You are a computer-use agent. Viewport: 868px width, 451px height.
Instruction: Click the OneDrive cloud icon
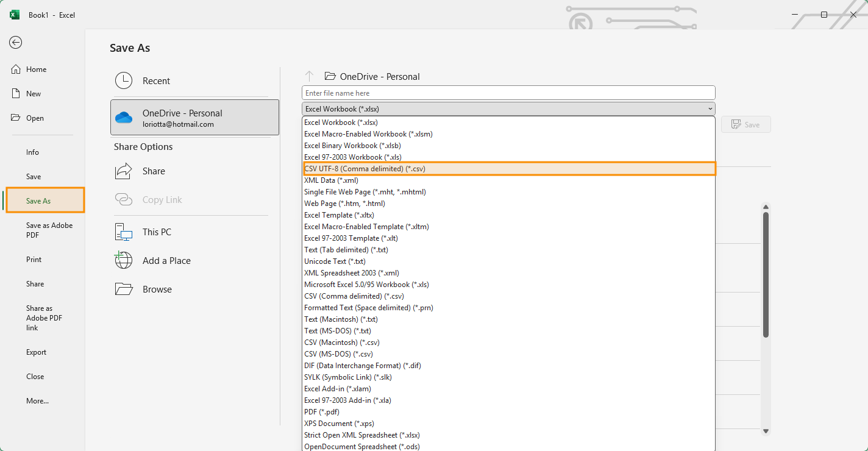124,118
